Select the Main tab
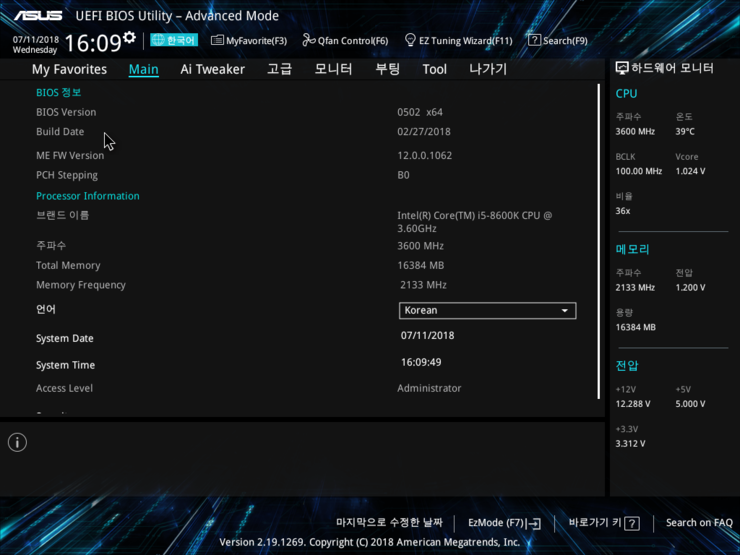 [x=143, y=69]
